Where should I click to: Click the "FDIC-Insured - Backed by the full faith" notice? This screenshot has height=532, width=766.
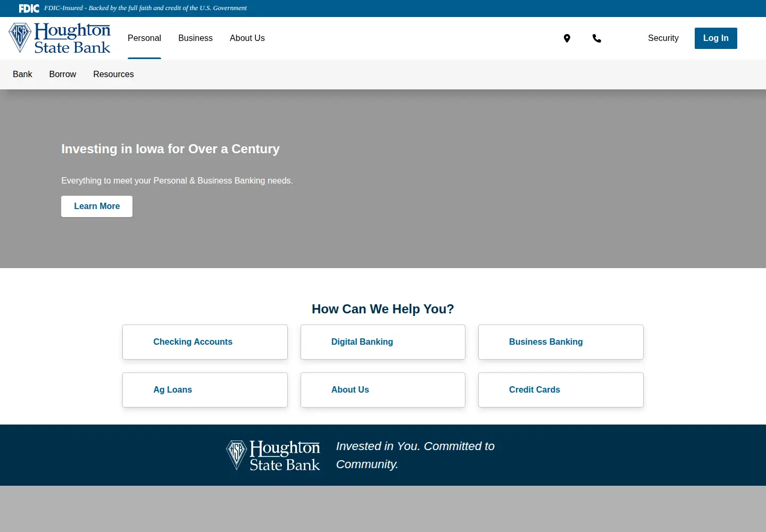click(x=145, y=8)
